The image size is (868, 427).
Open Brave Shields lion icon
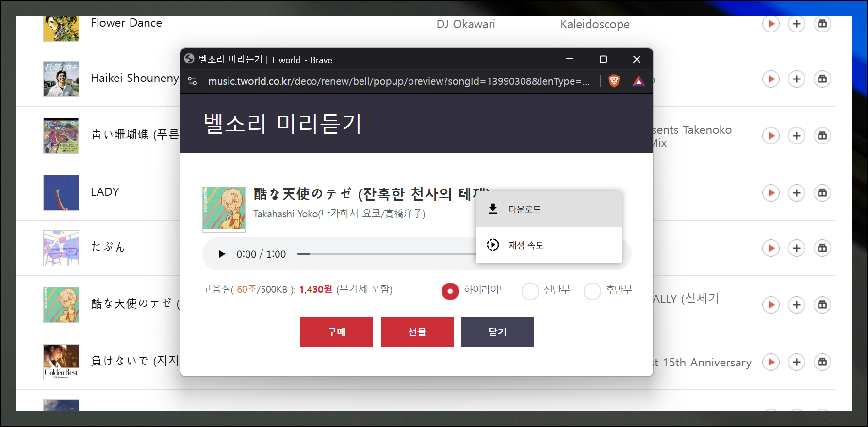614,81
